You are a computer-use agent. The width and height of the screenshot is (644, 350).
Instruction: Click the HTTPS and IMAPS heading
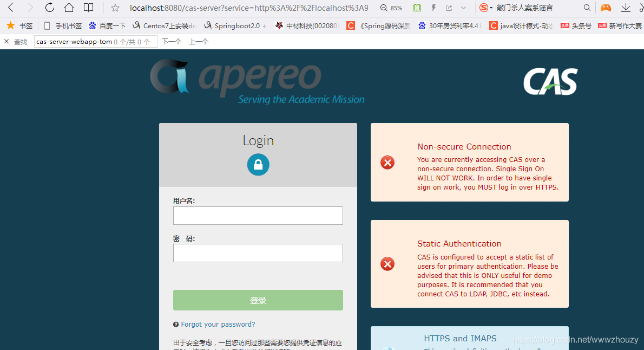pyautogui.click(x=460, y=339)
